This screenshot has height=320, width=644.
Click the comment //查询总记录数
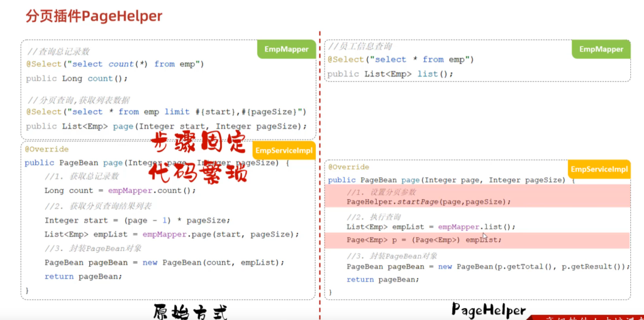(58, 52)
